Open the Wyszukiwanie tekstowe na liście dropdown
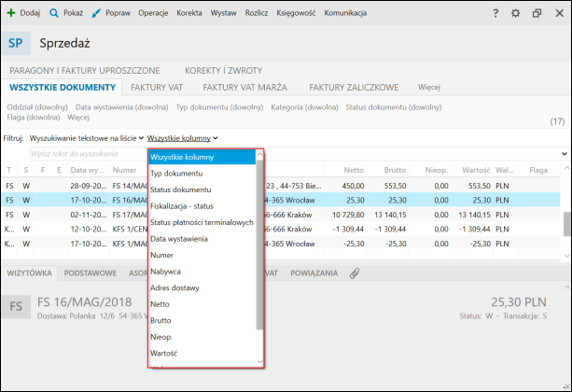This screenshot has height=392, width=572. [x=86, y=138]
